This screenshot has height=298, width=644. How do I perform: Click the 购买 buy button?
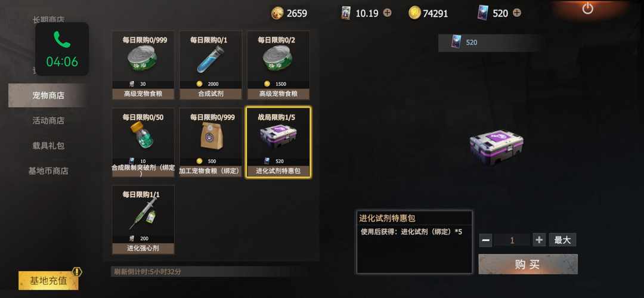point(528,265)
